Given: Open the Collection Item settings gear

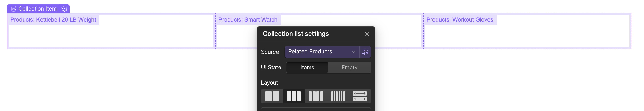Looking at the screenshot, I should pos(64,9).
